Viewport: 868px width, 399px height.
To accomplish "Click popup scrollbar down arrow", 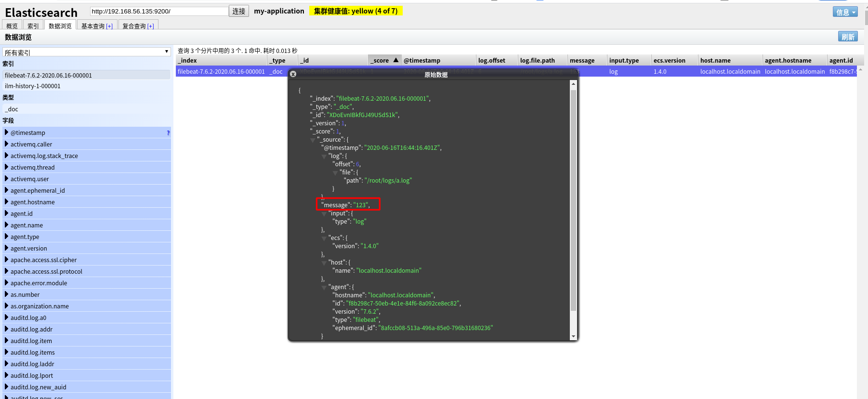I will coord(573,336).
